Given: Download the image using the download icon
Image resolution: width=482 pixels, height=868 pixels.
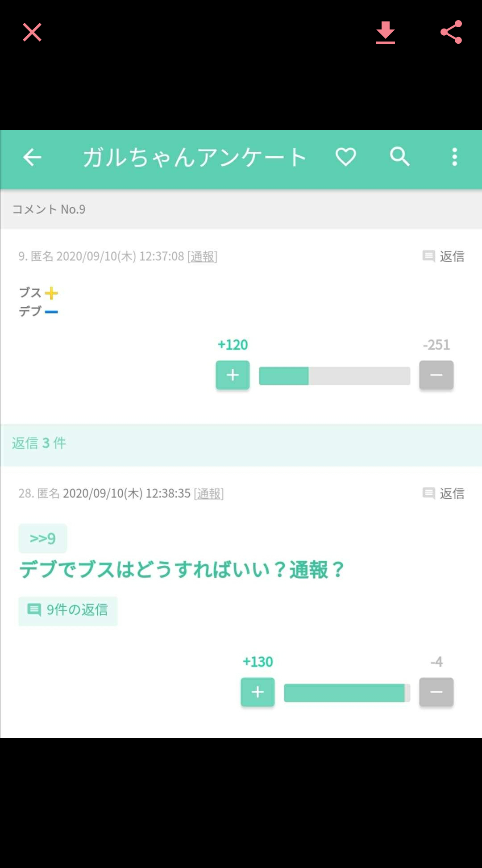Looking at the screenshot, I should tap(386, 33).
